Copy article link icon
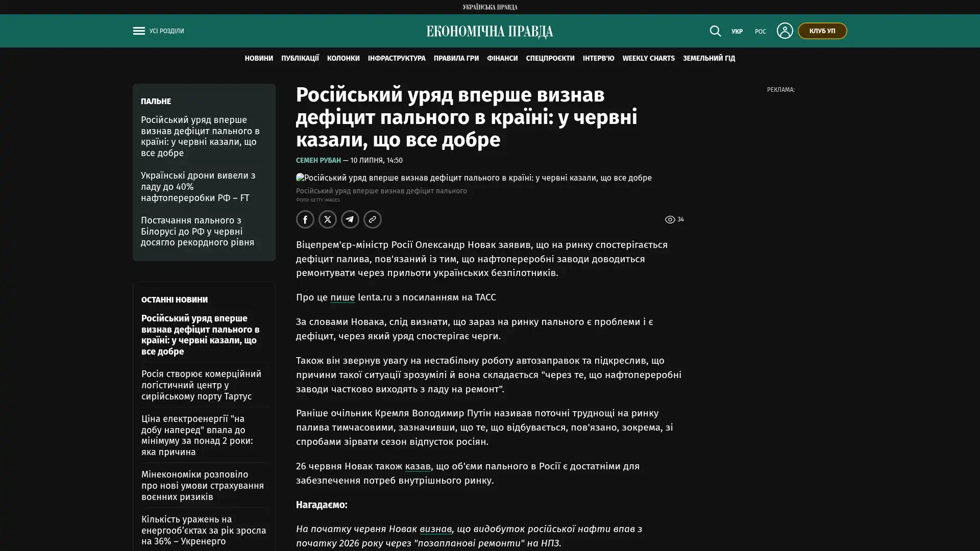The image size is (980, 551). point(373,219)
